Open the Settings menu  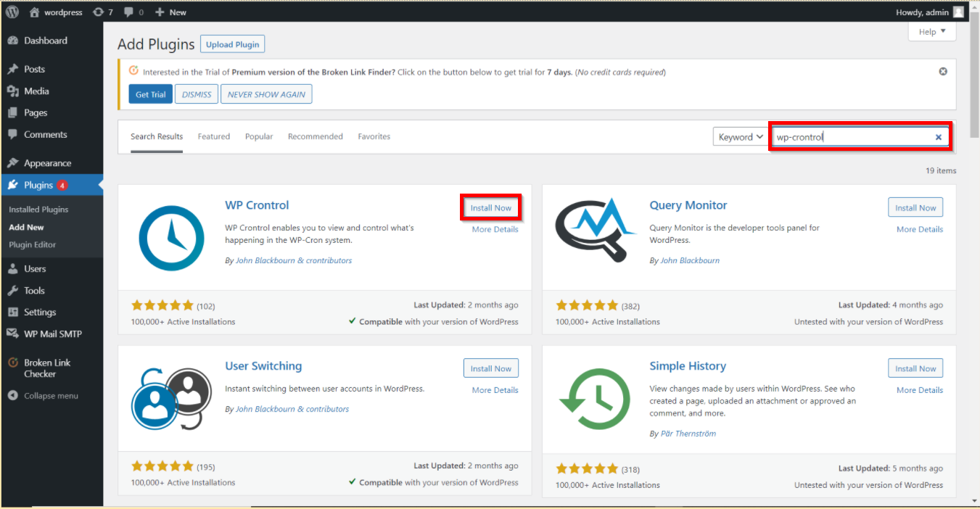(x=52, y=312)
